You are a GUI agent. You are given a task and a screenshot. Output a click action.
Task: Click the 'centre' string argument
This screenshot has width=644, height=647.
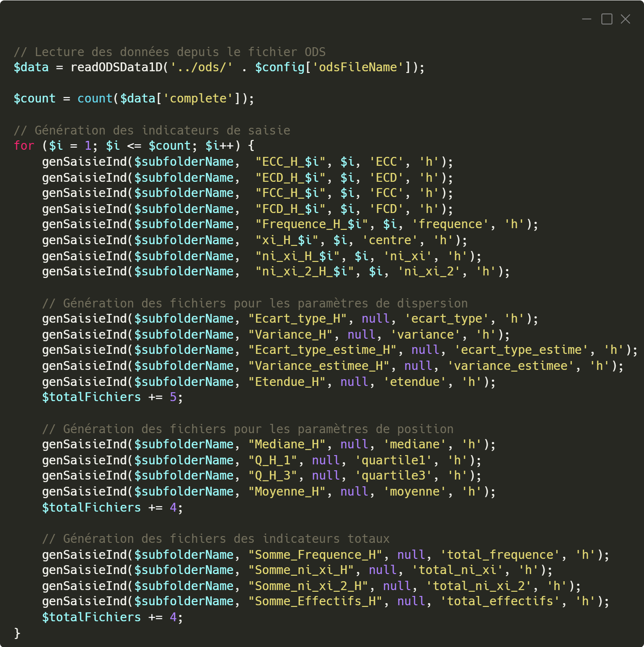pos(390,240)
